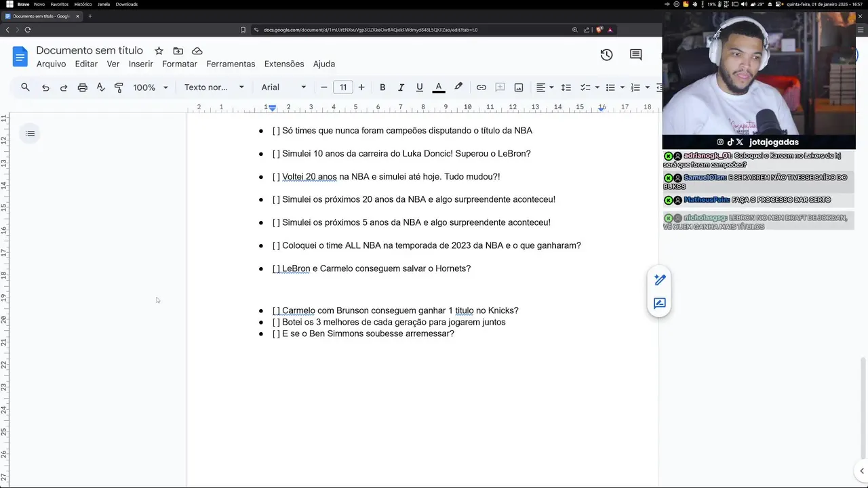Reload the browser page
Viewport: 868px width, 488px height.
point(28,30)
